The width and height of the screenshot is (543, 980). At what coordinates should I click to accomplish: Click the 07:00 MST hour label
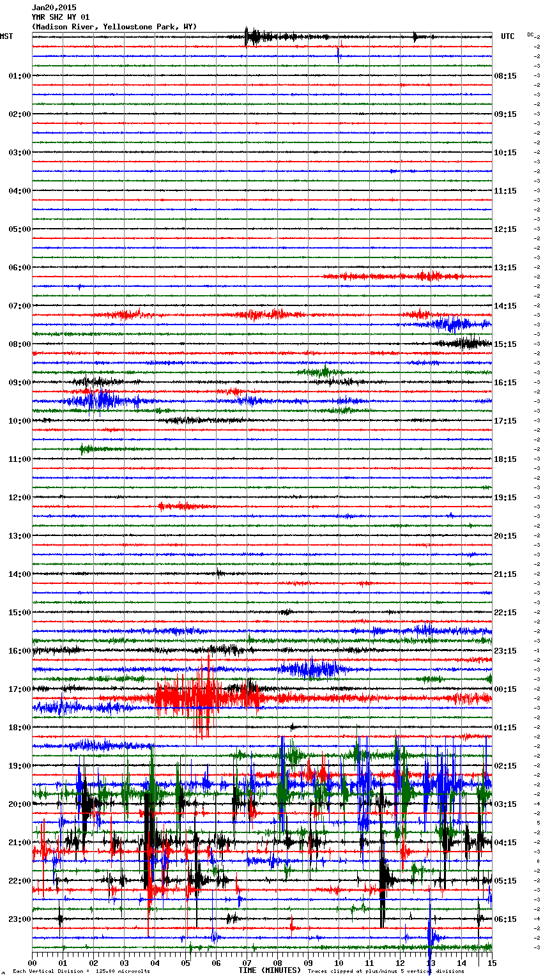click(20, 306)
